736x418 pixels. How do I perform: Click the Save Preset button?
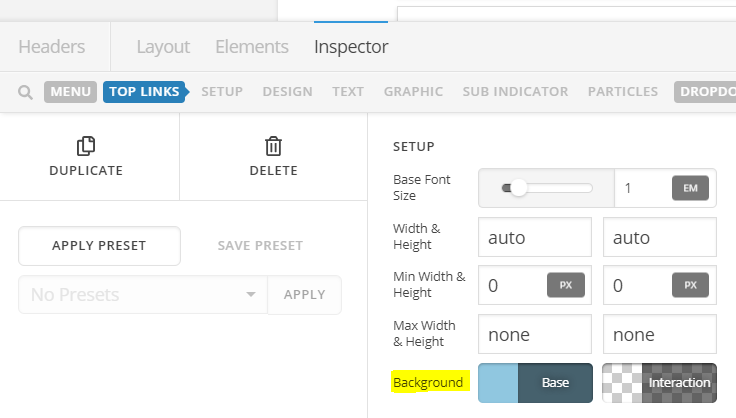pos(260,245)
